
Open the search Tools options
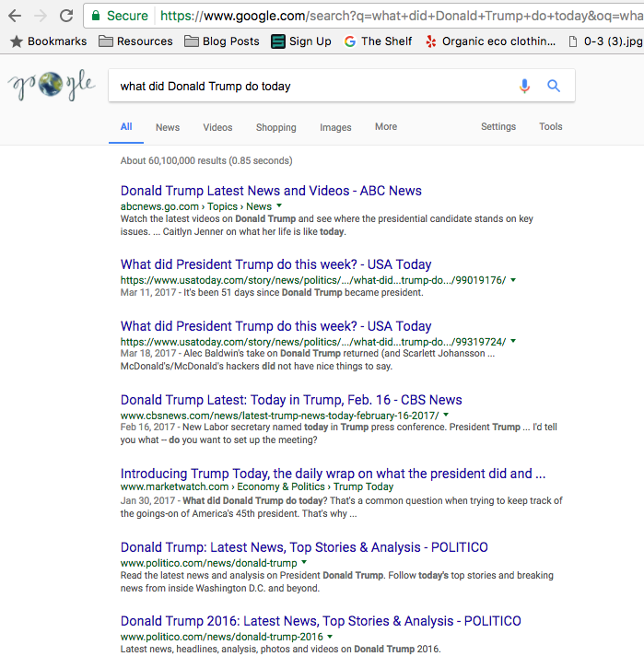click(x=551, y=126)
